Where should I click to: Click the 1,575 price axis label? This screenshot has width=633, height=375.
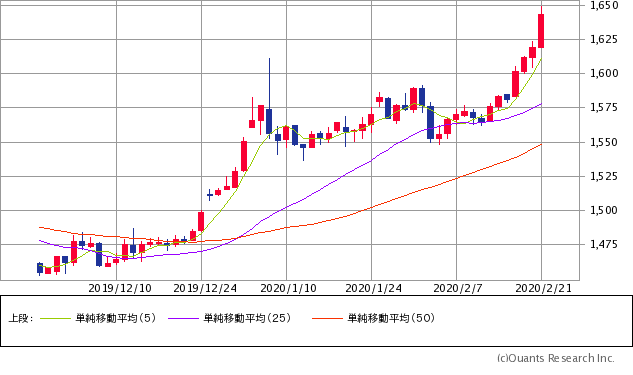coord(604,107)
